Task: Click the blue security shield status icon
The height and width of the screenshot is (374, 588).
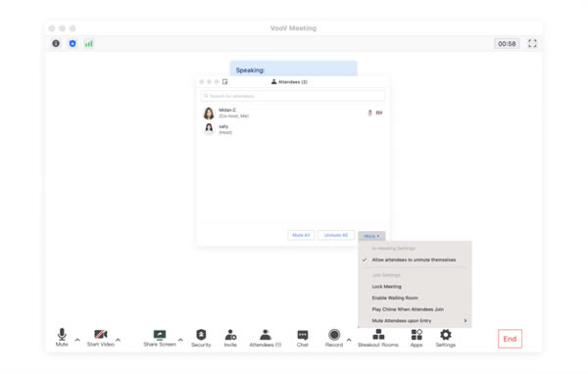Action: pyautogui.click(x=73, y=43)
